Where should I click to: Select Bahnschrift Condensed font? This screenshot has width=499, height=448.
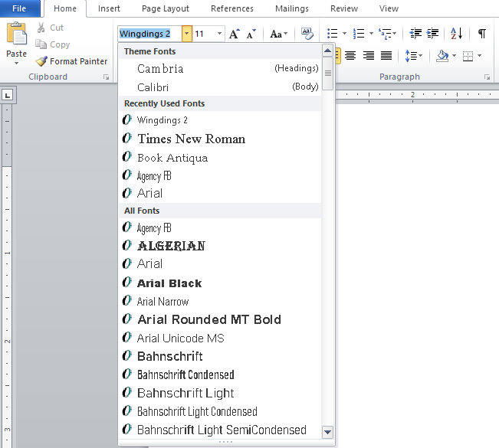tap(220, 375)
